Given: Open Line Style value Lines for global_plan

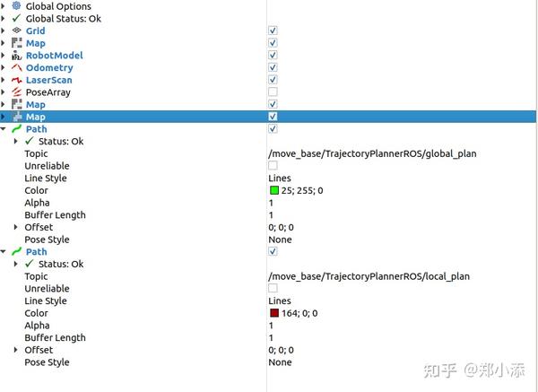Looking at the screenshot, I should pyautogui.click(x=280, y=179).
